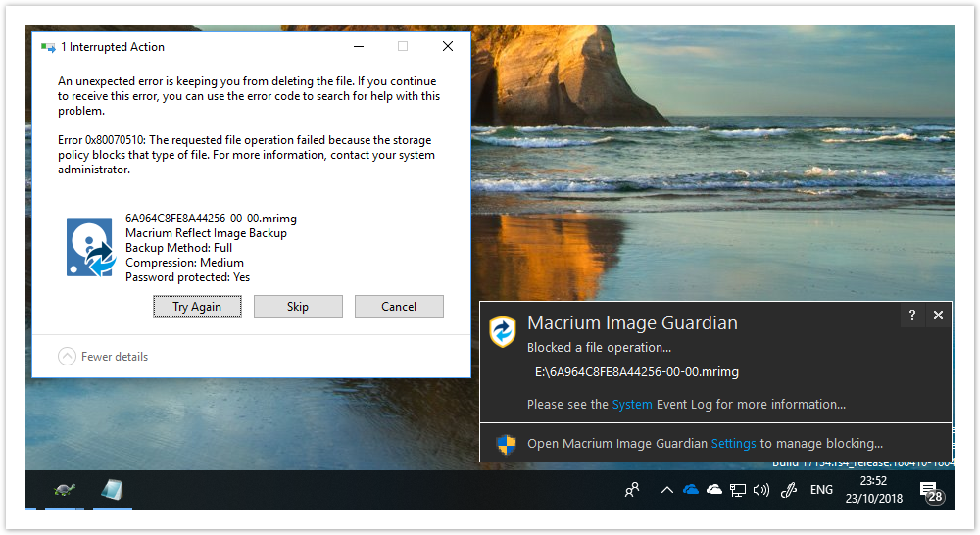Open the volume speaker tray icon
Viewport: 980px width, 535px height.
761,490
